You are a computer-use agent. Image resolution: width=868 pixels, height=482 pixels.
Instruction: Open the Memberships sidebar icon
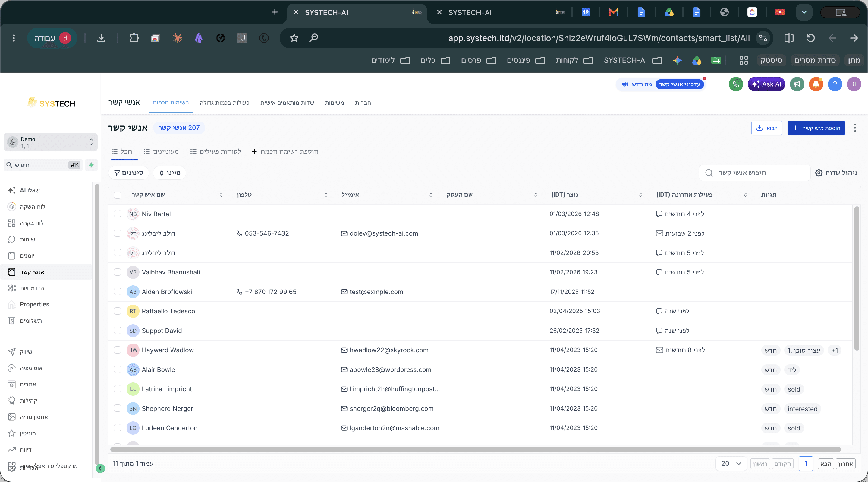coord(12,401)
